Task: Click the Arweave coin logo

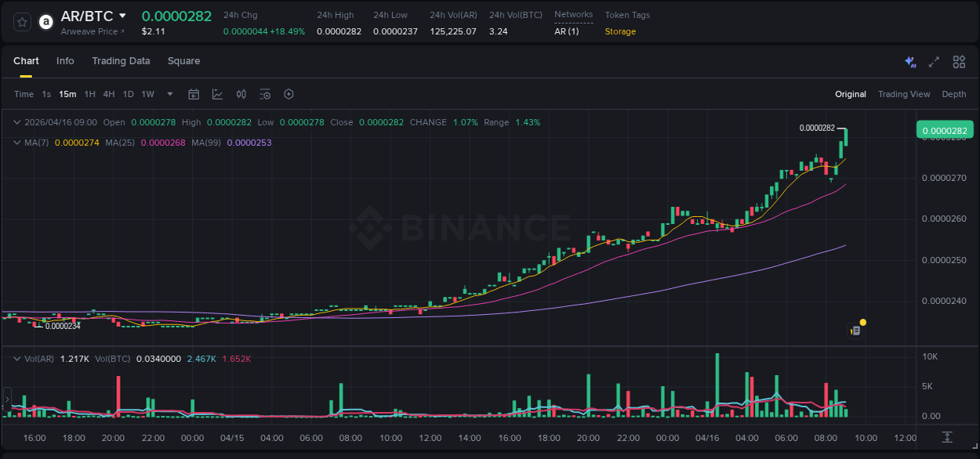Action: pos(45,22)
